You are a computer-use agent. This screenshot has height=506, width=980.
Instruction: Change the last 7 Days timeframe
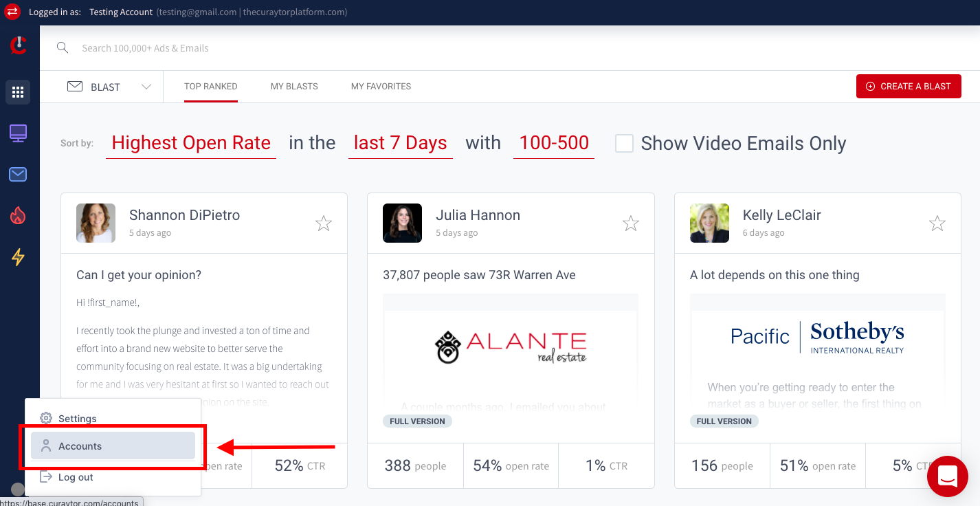pyautogui.click(x=401, y=143)
